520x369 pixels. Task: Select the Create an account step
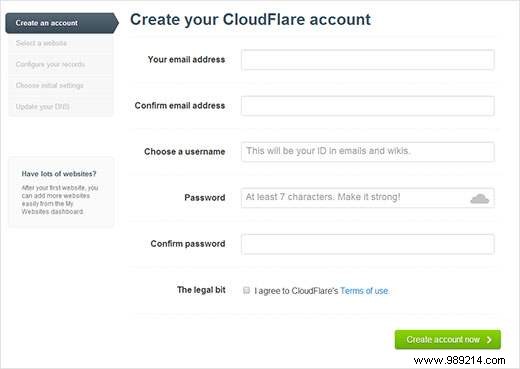[x=62, y=23]
